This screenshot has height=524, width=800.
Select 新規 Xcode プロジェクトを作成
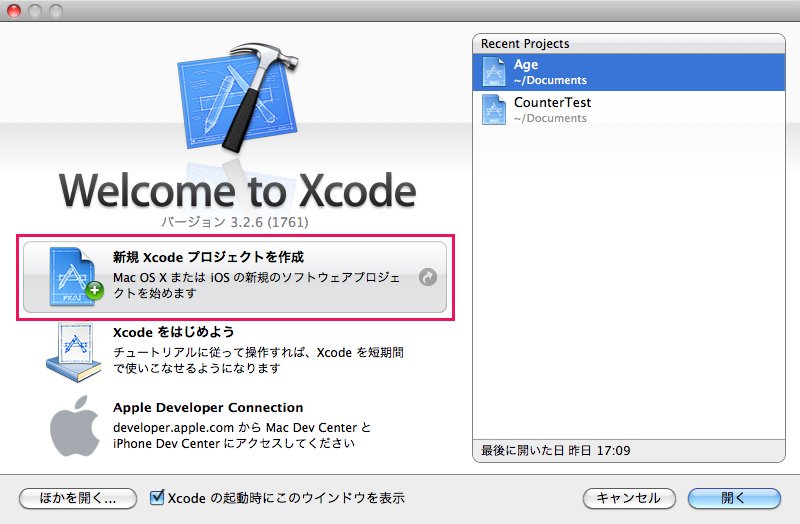(x=235, y=277)
